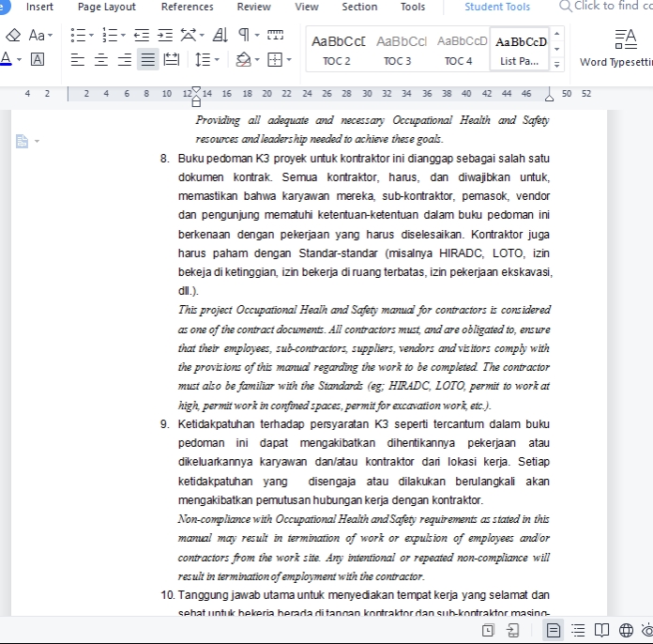Expand the full styles gallery
This screenshot has height=644, width=653.
point(556,64)
